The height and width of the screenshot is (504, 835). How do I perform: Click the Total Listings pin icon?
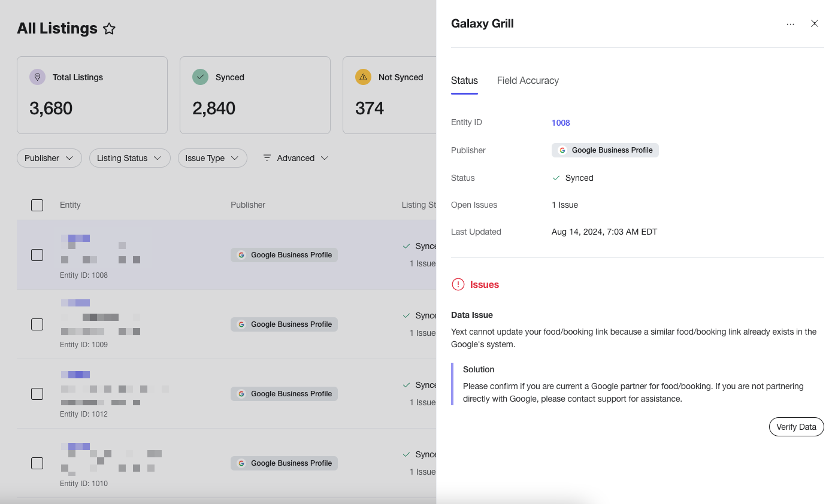pos(37,77)
